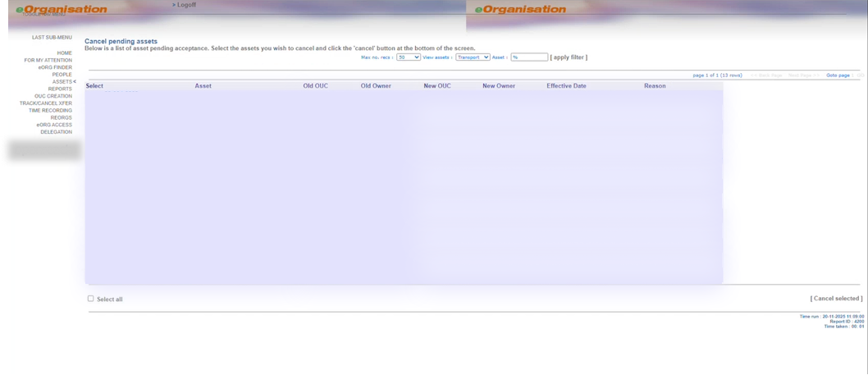Open Reports in the sidebar
This screenshot has width=868, height=375.
tap(60, 89)
